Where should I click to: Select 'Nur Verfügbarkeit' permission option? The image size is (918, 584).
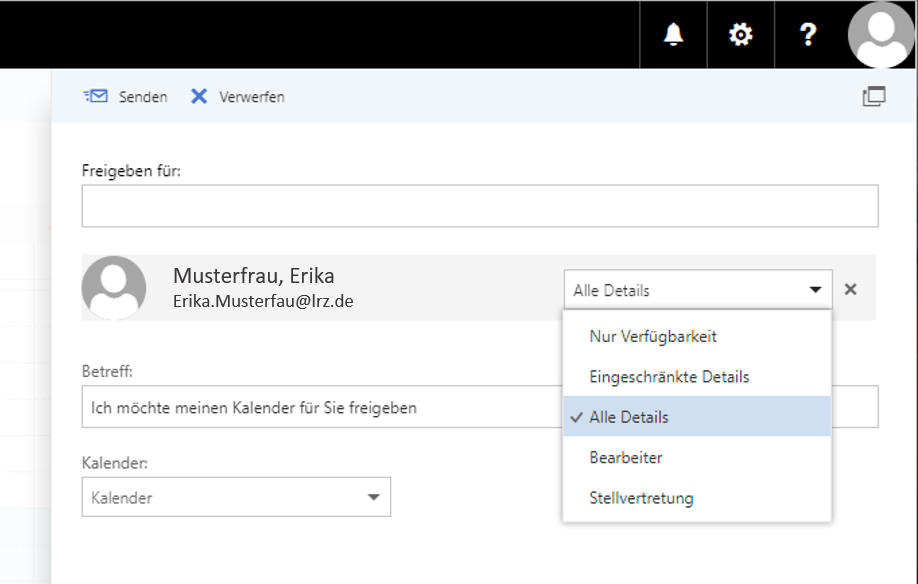(x=653, y=337)
